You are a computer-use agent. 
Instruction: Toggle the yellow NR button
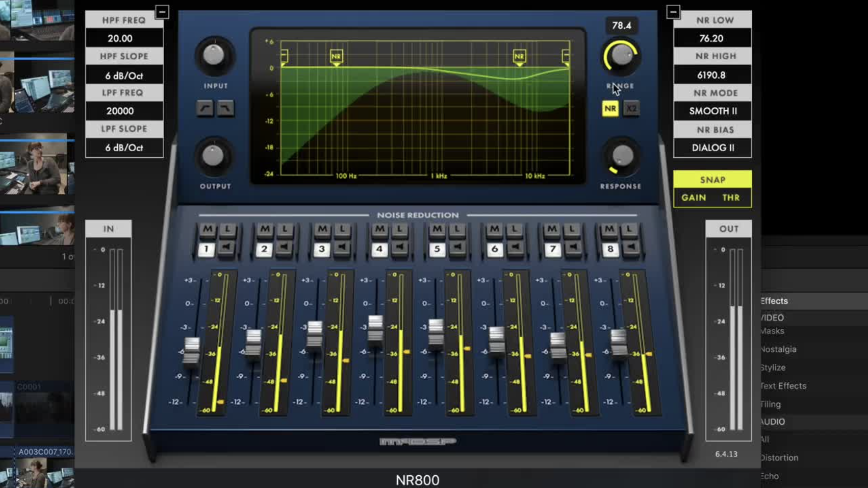click(610, 108)
